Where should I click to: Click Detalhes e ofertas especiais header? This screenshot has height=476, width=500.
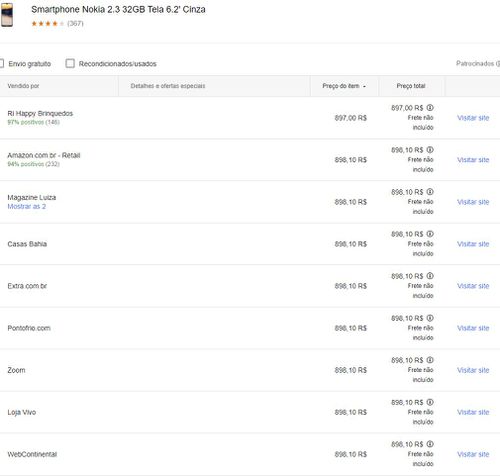click(x=168, y=86)
